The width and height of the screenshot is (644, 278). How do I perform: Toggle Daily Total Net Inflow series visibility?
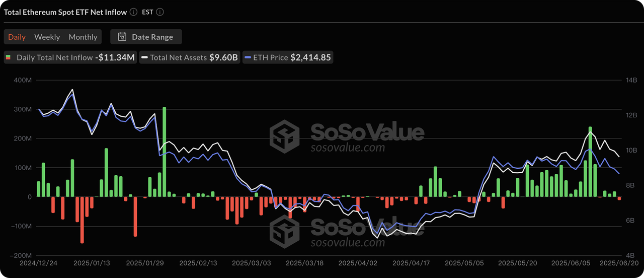70,57
